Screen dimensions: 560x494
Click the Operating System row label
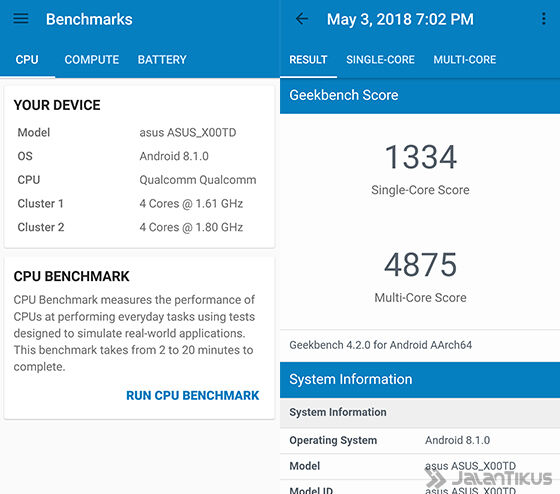pos(333,440)
